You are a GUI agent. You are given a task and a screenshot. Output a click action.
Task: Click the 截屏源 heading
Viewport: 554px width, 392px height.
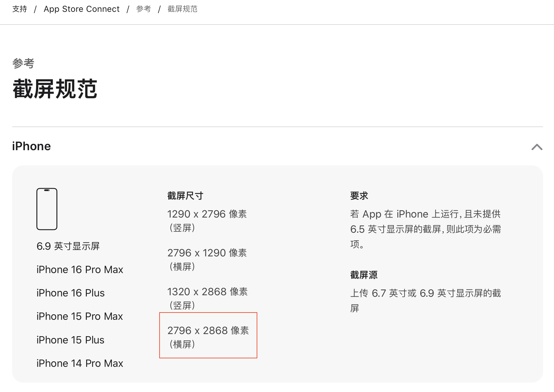(364, 275)
